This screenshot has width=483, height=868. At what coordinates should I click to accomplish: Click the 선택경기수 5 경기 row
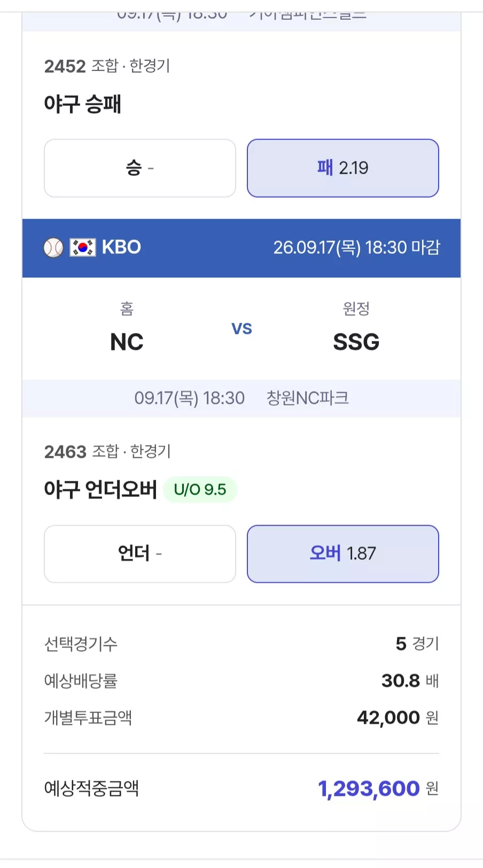[241, 644]
